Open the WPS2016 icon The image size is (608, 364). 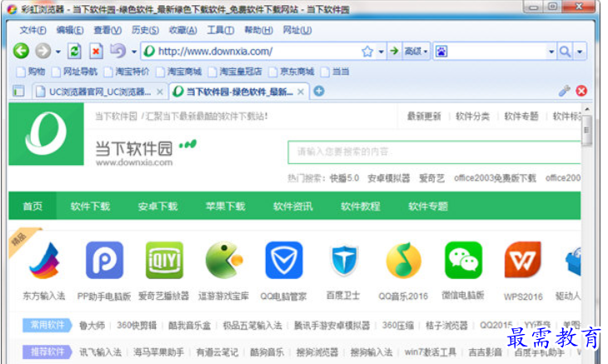pos(523,260)
